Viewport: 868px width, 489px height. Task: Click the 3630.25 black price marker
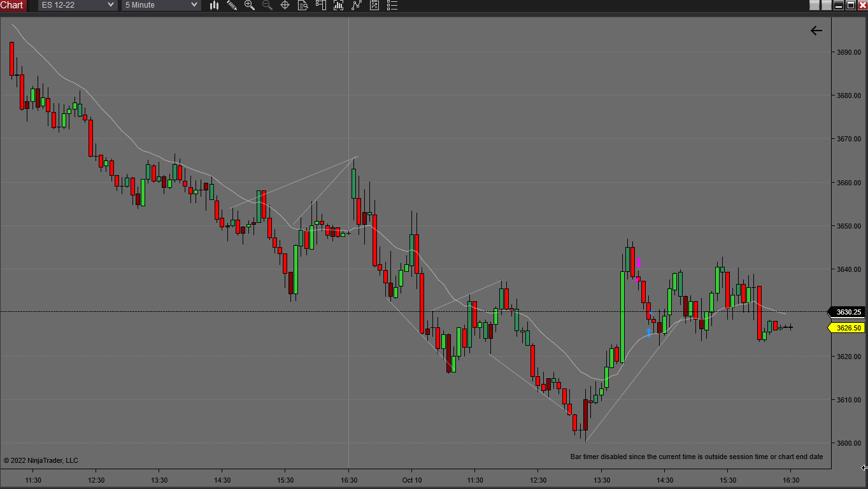846,312
